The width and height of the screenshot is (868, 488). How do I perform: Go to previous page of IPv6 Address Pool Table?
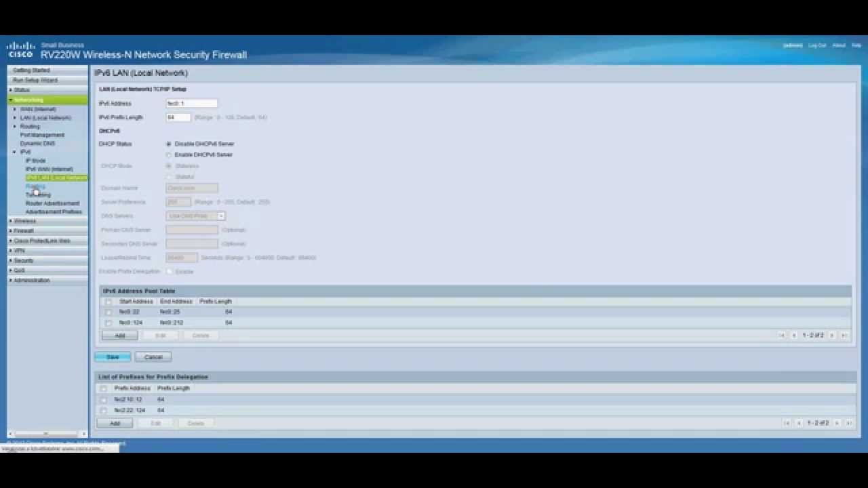794,335
